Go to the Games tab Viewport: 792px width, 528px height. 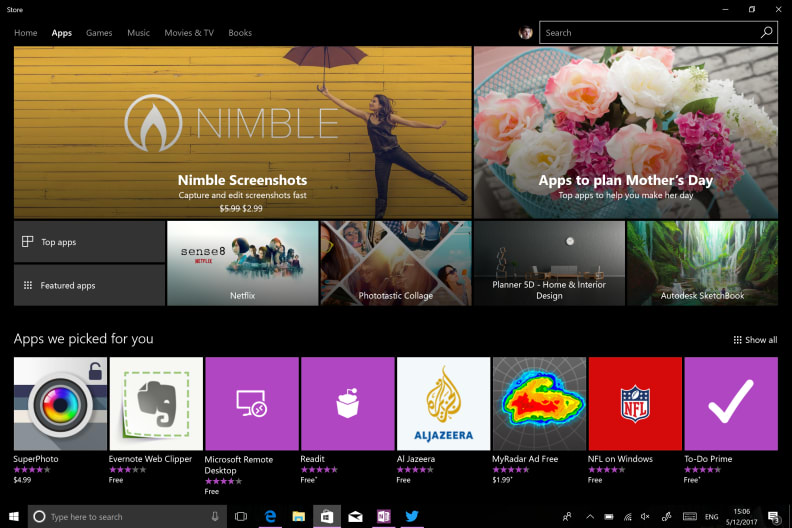pos(99,33)
